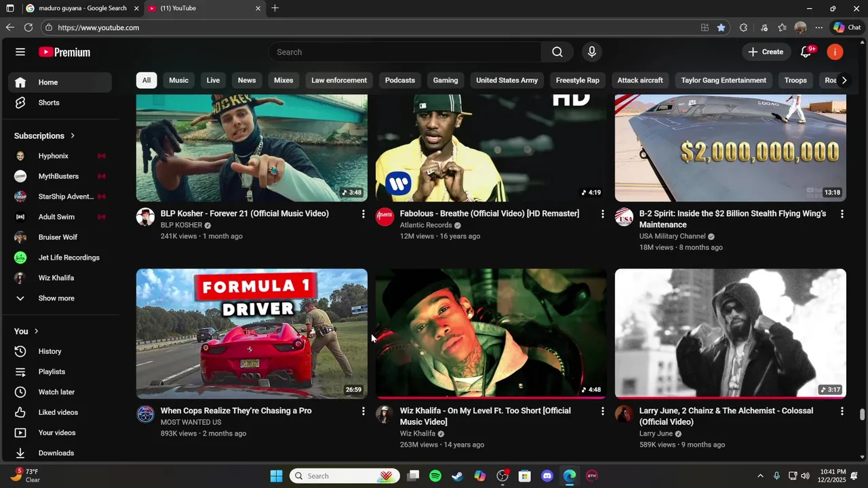Open Discord from the taskbar
Screen dimensions: 868x488
click(547, 476)
